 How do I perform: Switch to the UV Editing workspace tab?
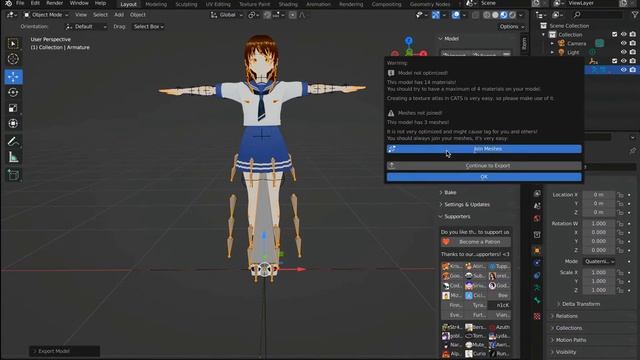pyautogui.click(x=218, y=4)
